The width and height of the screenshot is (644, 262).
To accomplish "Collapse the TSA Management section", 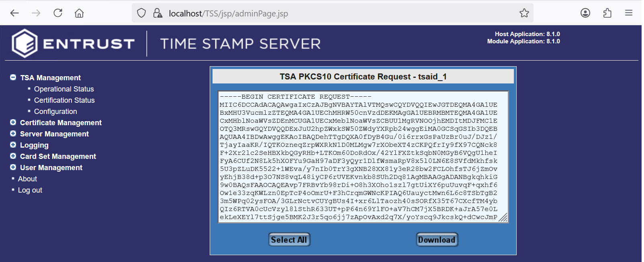I will pyautogui.click(x=13, y=77).
